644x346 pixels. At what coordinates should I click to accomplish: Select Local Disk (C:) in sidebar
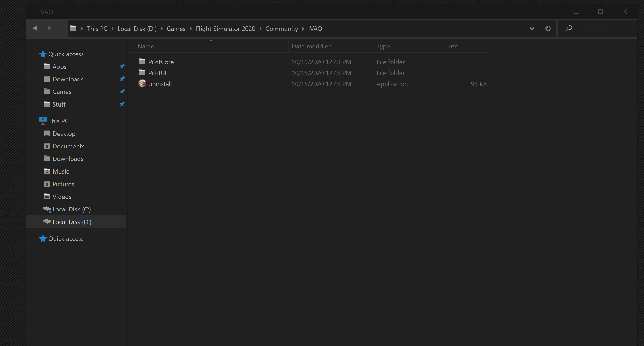(71, 209)
